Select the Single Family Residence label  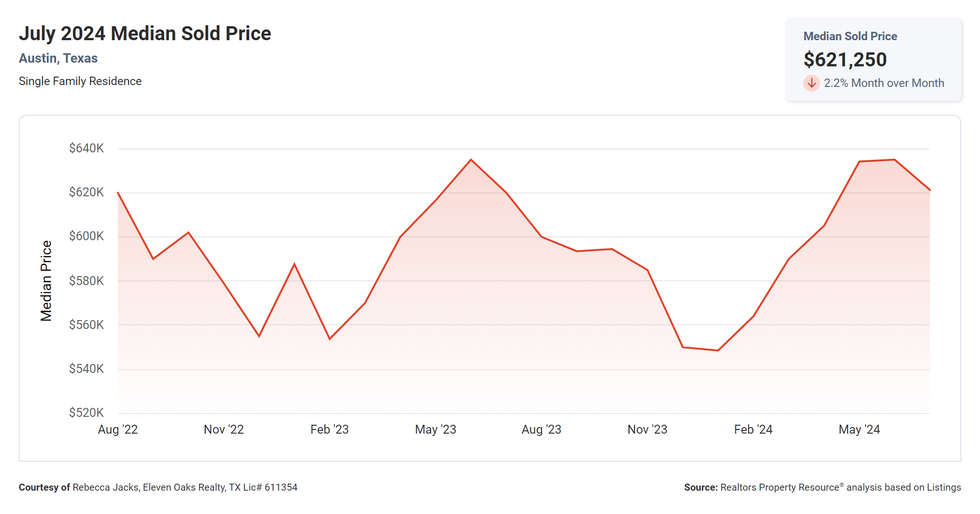click(80, 81)
